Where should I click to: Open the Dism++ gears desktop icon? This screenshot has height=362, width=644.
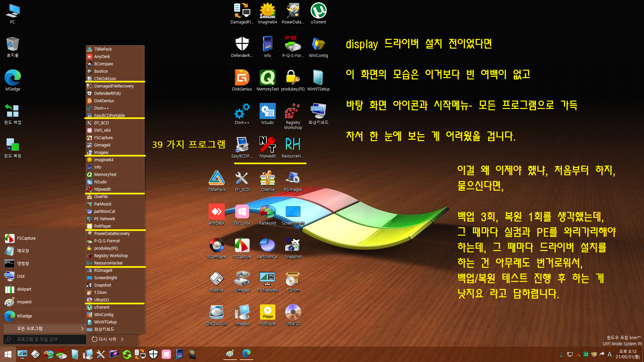(242, 114)
